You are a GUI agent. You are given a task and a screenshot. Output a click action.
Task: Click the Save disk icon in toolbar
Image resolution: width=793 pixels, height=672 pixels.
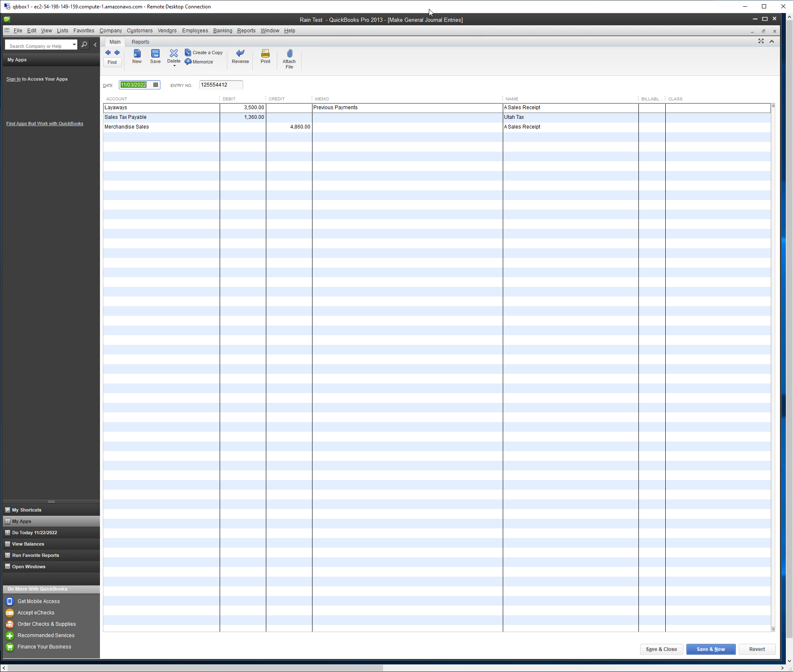pyautogui.click(x=155, y=53)
